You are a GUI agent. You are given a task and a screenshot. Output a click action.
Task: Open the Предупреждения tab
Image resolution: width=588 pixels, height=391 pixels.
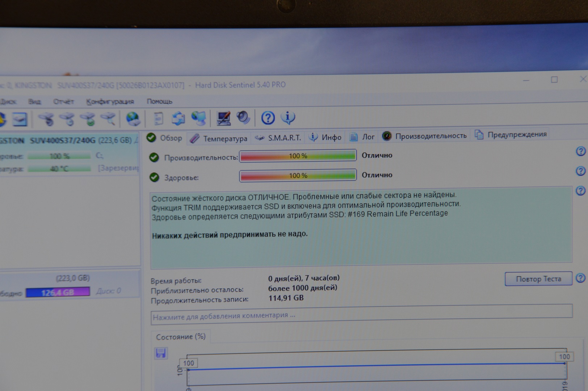511,135
